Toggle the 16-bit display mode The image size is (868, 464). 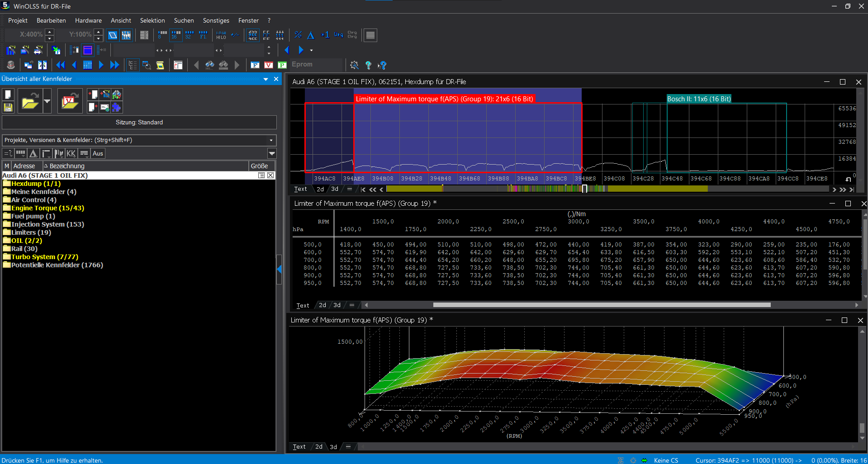click(175, 35)
